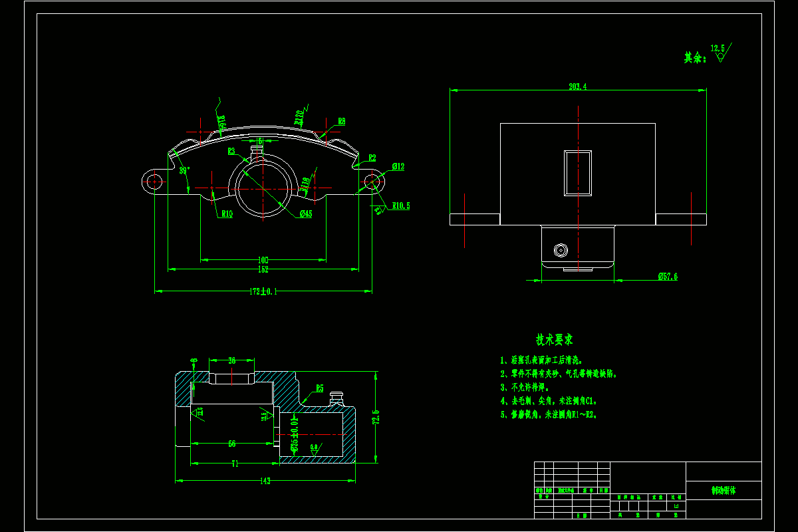Click the 12.5 roughness symbol at top right
Screen dimensions: 798x532
[x=721, y=52]
